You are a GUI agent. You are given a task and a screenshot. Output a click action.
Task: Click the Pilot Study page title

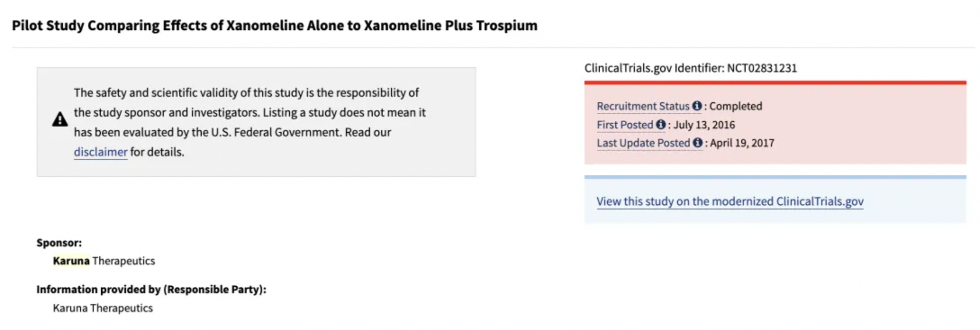pos(275,25)
